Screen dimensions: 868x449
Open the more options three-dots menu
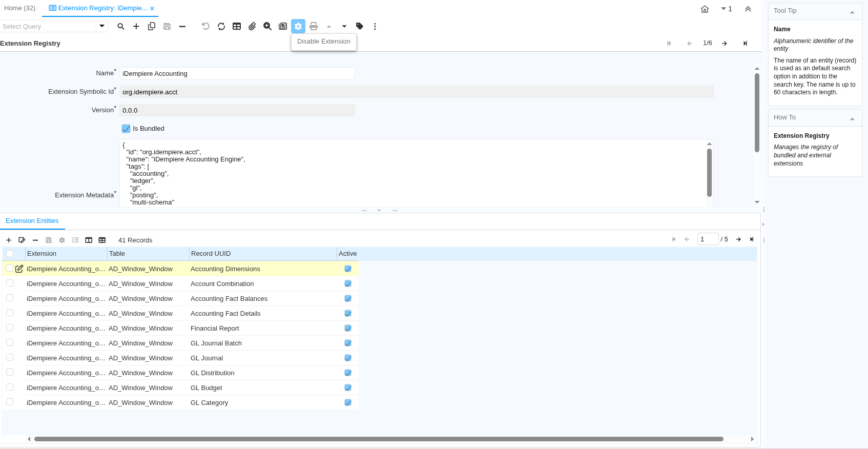point(375,26)
